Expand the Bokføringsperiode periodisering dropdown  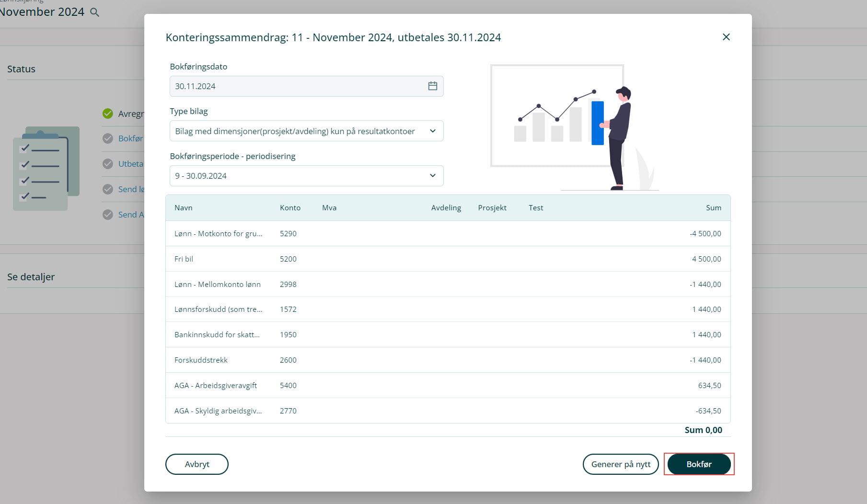(306, 176)
